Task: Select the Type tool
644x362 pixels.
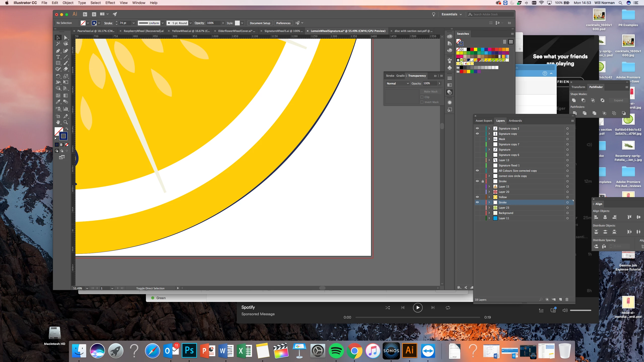Action: click(58, 57)
